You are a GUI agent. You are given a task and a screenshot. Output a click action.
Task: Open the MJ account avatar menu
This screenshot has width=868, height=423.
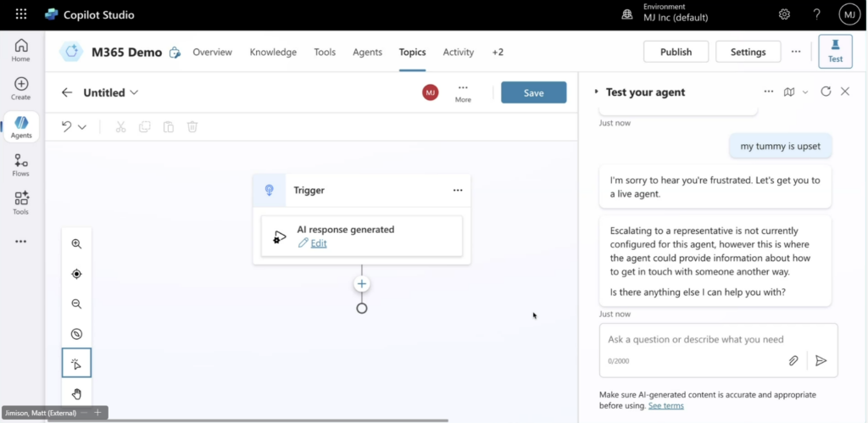(849, 14)
